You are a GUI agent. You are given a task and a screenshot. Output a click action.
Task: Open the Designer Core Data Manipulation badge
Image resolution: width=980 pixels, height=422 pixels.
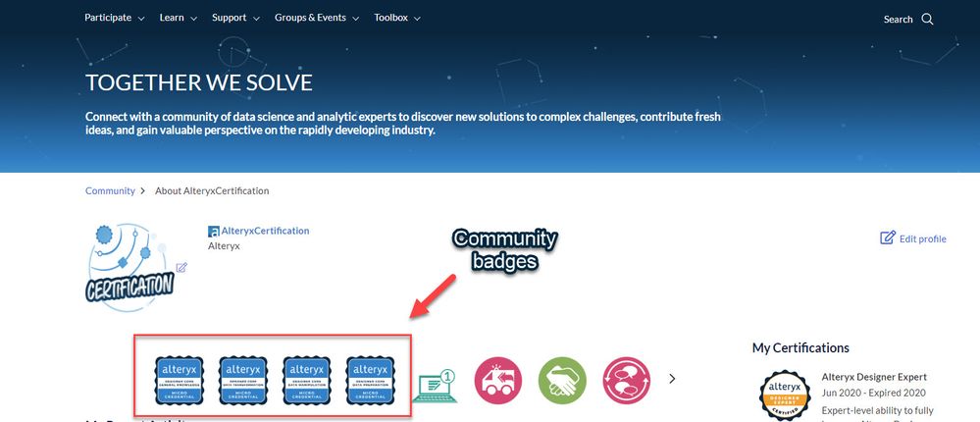coord(307,380)
